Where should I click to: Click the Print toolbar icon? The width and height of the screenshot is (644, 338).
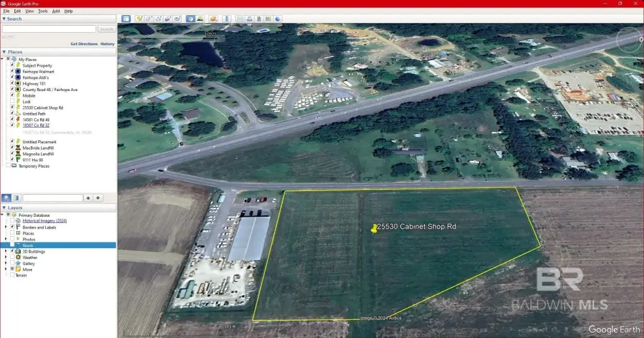click(249, 19)
